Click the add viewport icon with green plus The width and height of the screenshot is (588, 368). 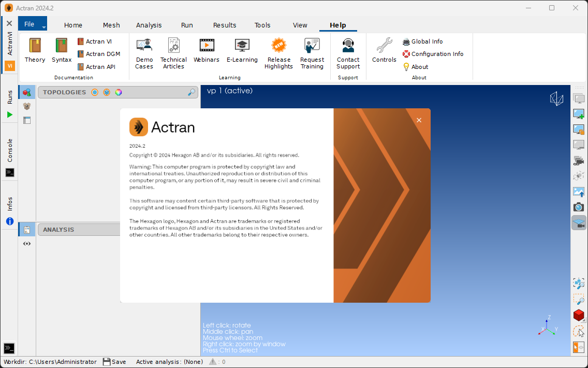point(579,114)
